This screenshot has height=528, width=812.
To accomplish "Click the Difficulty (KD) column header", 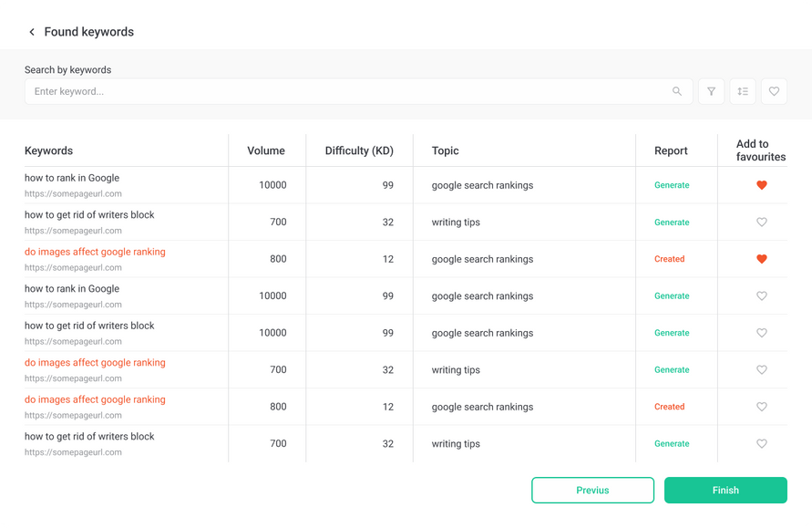I will point(359,150).
